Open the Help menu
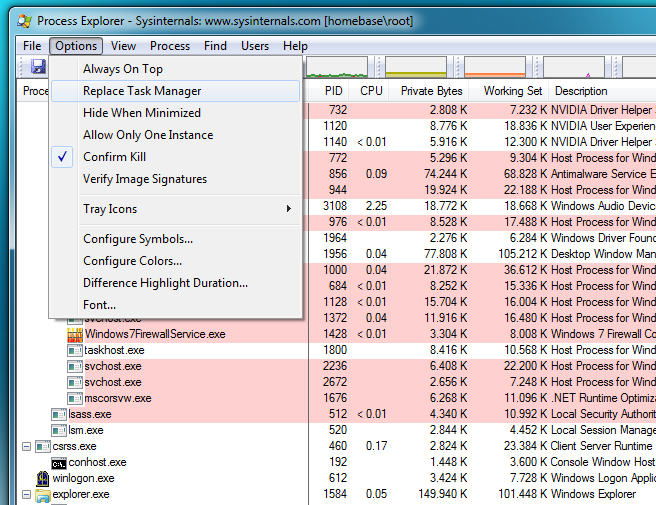Screen dimensions: 656x505 click(x=295, y=46)
